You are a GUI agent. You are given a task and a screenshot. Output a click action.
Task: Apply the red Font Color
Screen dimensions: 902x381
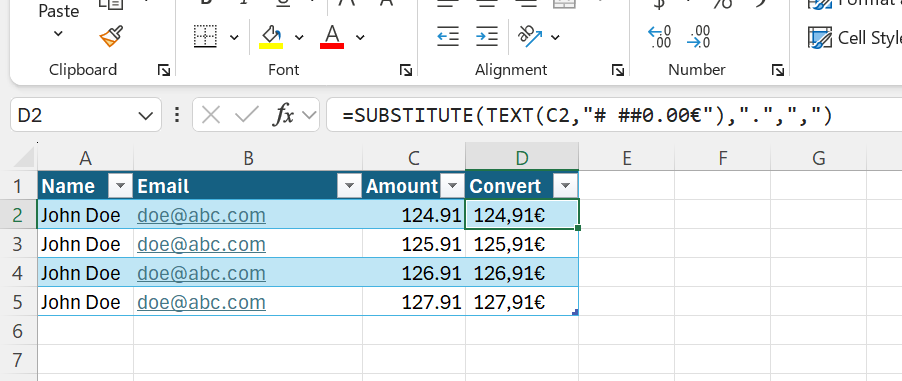[332, 37]
